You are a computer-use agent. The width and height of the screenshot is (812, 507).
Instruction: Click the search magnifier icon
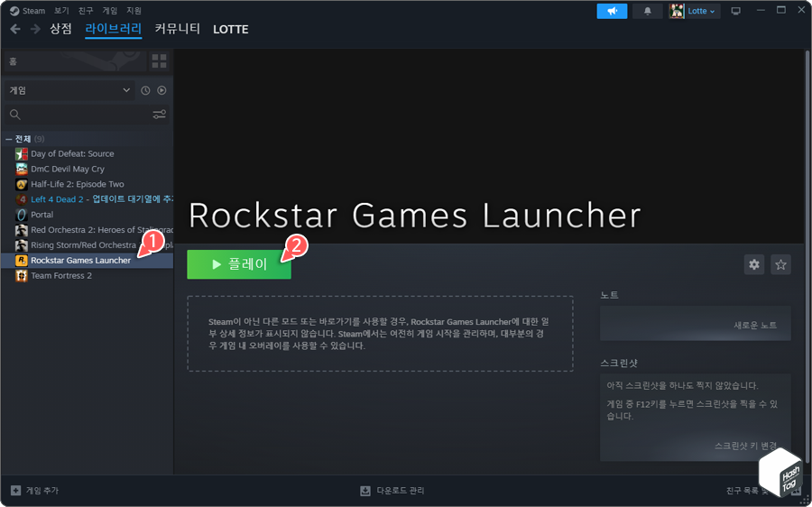click(15, 115)
